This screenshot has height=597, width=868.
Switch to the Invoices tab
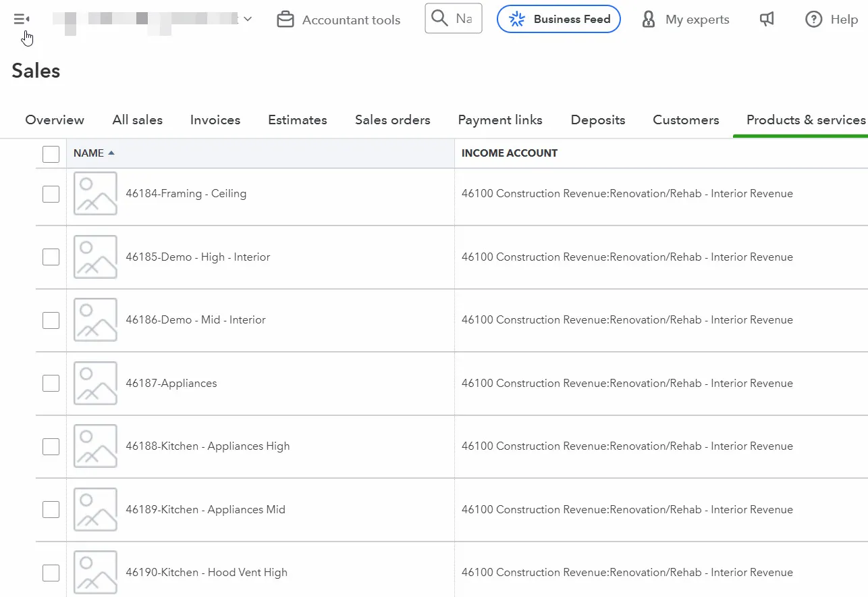215,120
